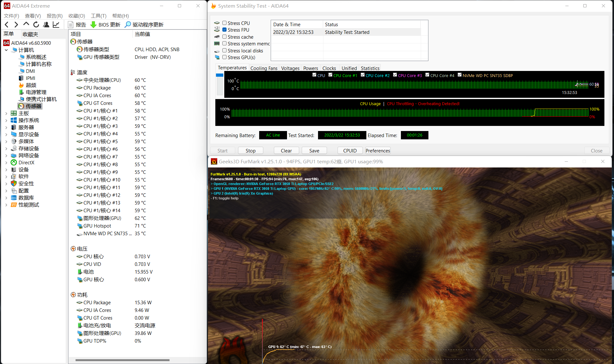Switch to the 菜单 tab
The height and width of the screenshot is (364, 614).
(x=9, y=34)
